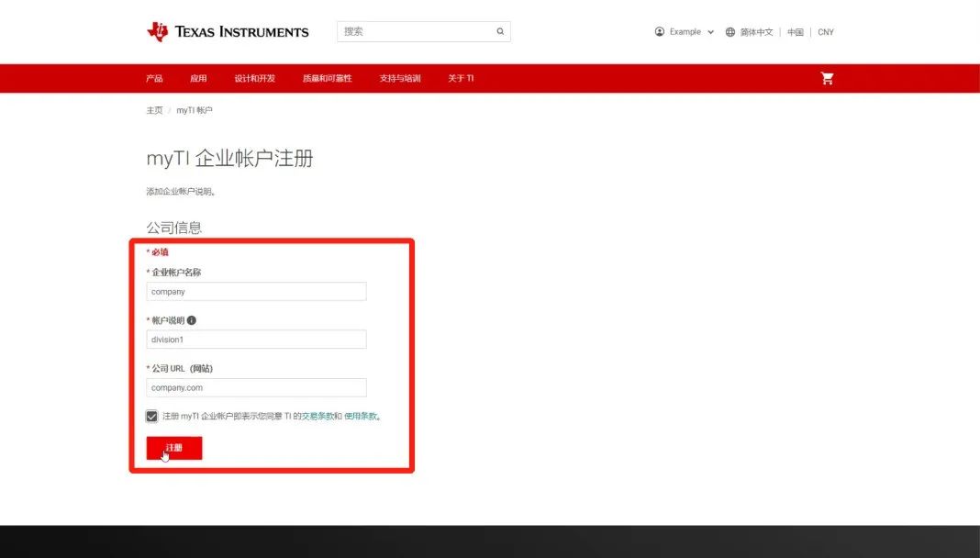Click the red 注册 button
The width and height of the screenshot is (980, 558).
(x=173, y=448)
